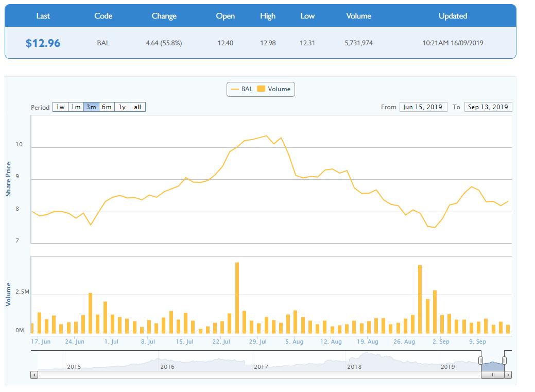The image size is (535, 392).
Task: Click the left navigator range handle
Action: 481,361
